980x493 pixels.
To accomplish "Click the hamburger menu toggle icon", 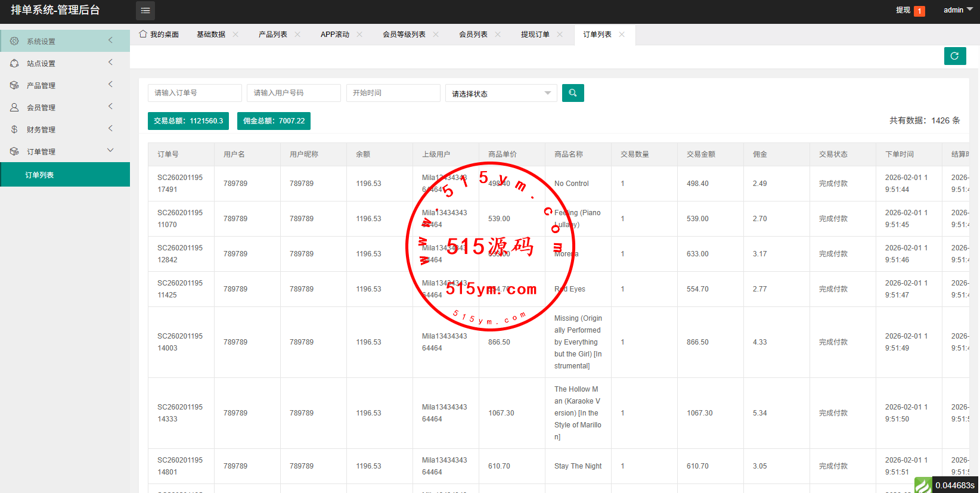I will tap(145, 10).
